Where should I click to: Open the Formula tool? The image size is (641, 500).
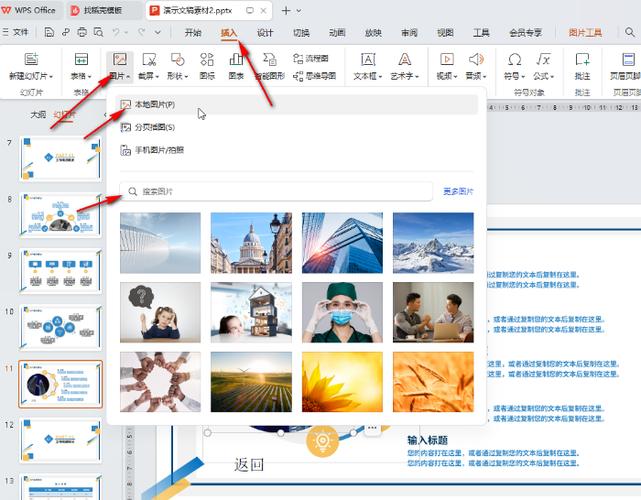click(x=543, y=60)
